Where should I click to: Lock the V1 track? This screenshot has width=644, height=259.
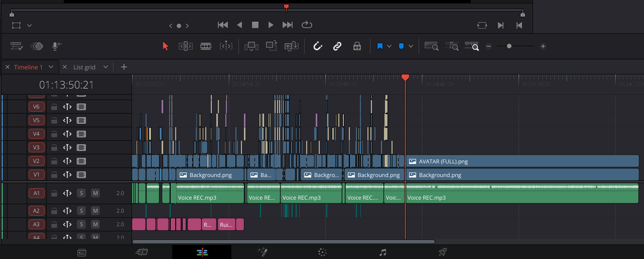(x=54, y=175)
